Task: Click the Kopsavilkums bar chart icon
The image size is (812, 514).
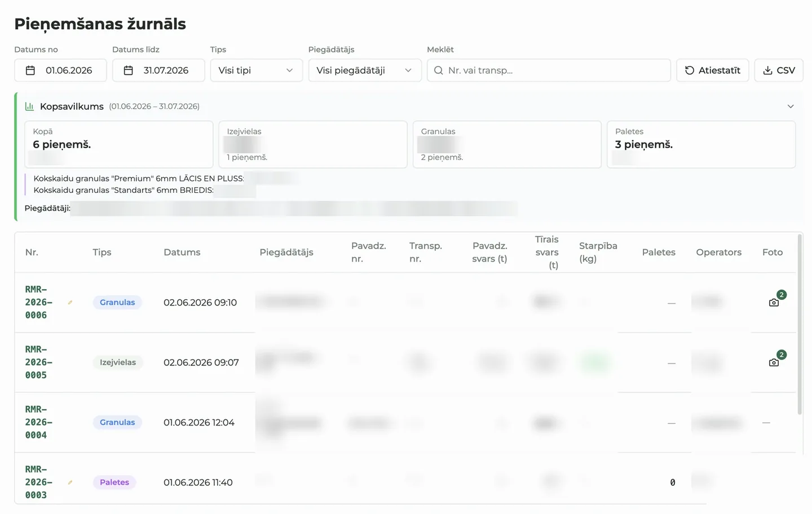Action: (29, 106)
